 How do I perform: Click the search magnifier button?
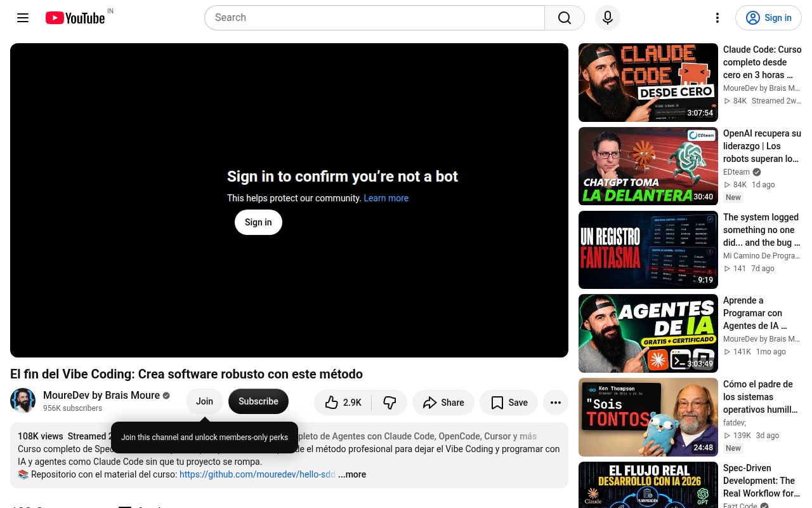coord(565,18)
